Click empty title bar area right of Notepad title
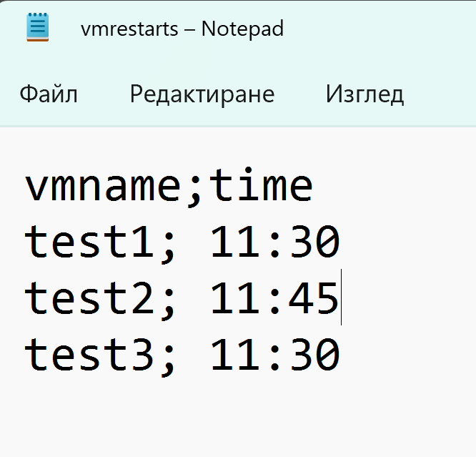Viewport: 476px width, 457px height. click(x=380, y=29)
